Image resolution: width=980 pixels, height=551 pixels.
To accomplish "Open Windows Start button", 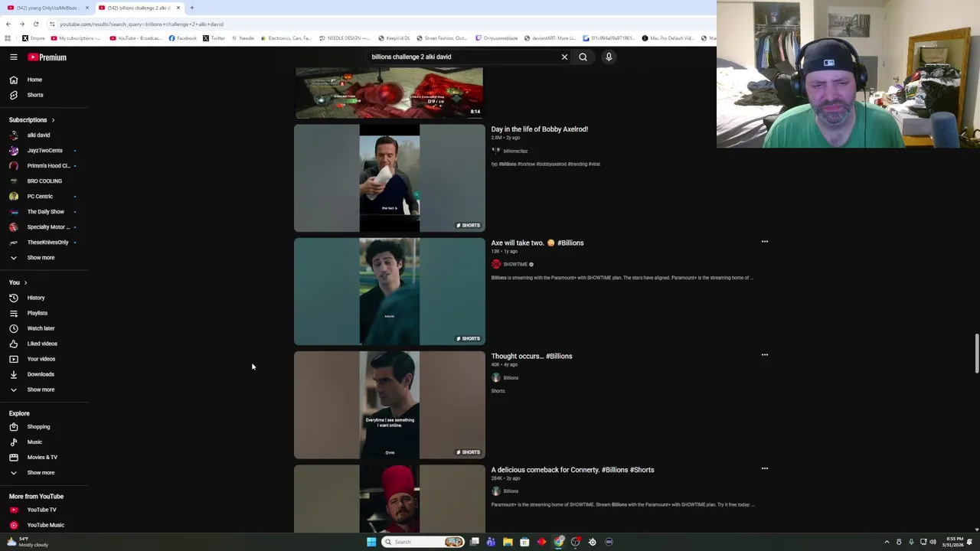I will click(371, 542).
